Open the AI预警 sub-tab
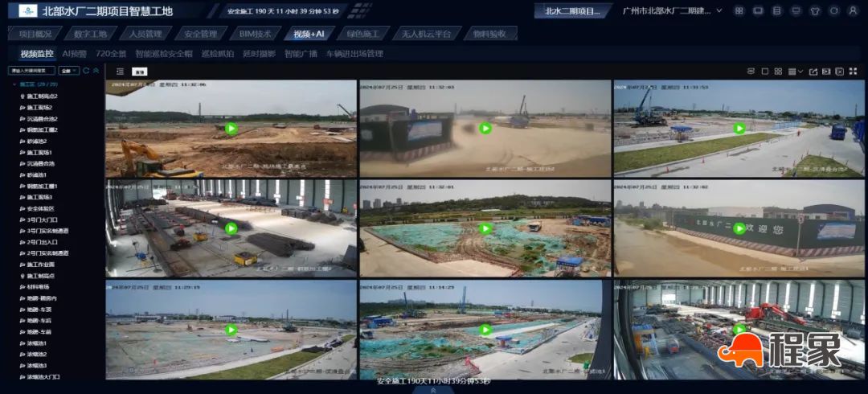Screen dimensions: 868x394 coord(74,54)
